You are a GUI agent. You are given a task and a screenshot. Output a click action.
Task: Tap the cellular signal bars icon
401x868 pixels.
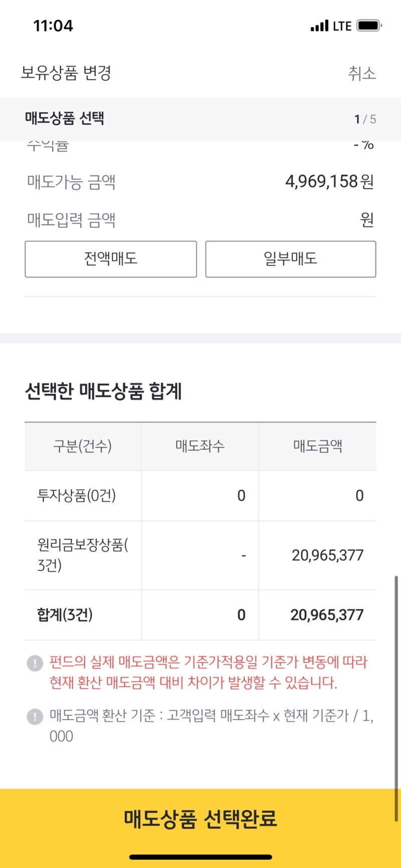319,26
